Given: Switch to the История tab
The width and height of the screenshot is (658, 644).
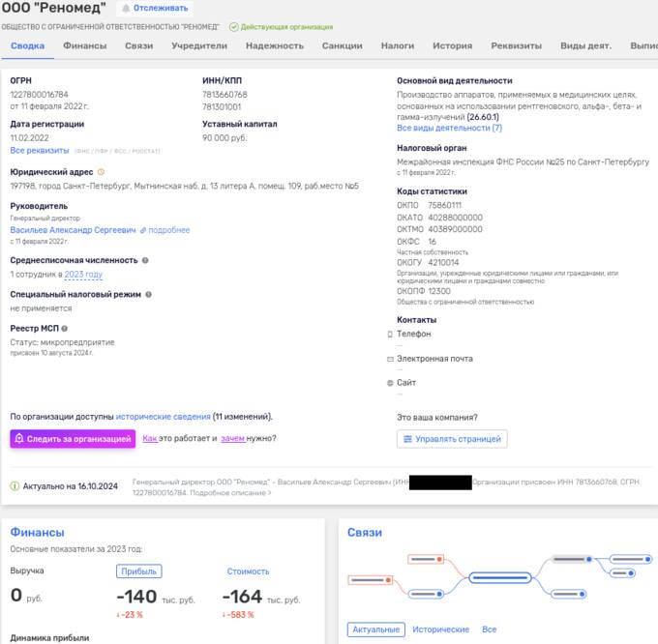Looking at the screenshot, I should (453, 45).
